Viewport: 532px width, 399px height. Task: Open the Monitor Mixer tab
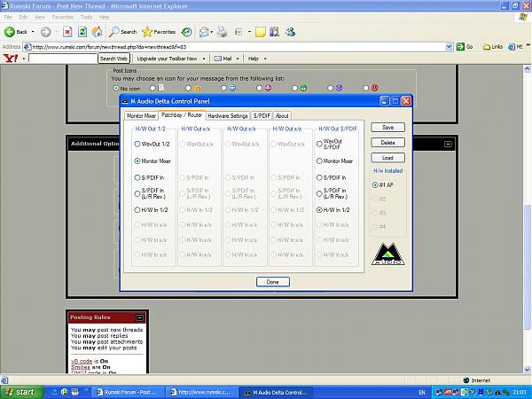[x=141, y=115]
